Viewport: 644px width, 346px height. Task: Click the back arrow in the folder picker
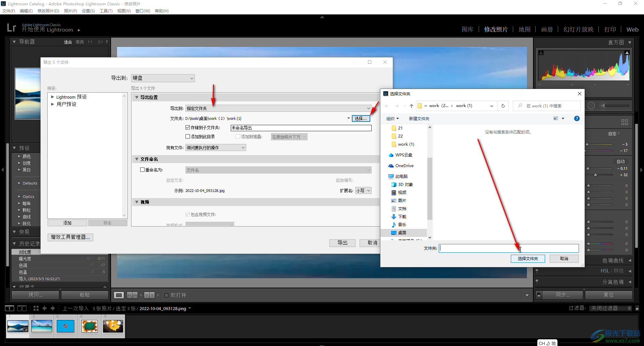[x=387, y=106]
